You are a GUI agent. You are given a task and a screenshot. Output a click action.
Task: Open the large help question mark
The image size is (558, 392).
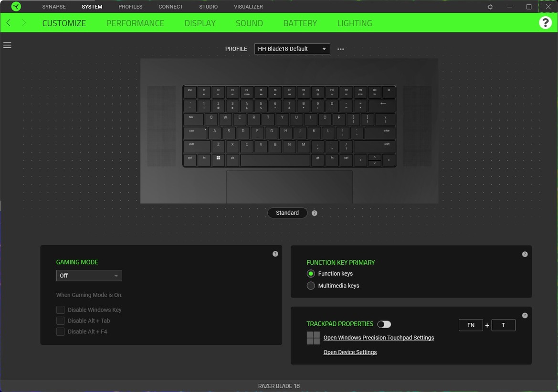click(545, 23)
